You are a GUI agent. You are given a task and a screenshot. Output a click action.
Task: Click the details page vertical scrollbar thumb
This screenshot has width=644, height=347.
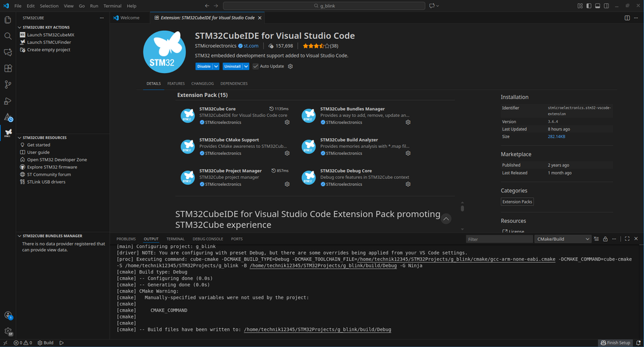[463, 209]
